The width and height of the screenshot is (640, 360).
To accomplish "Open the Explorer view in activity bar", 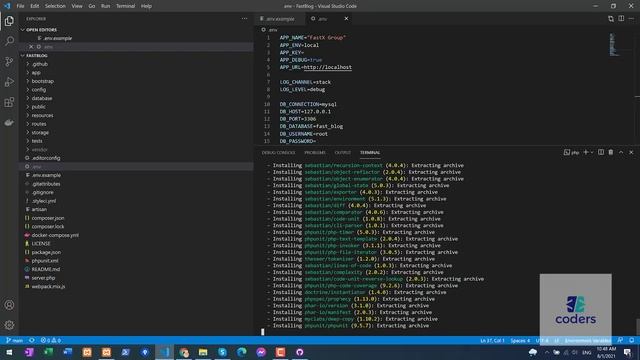I will click(9, 21).
